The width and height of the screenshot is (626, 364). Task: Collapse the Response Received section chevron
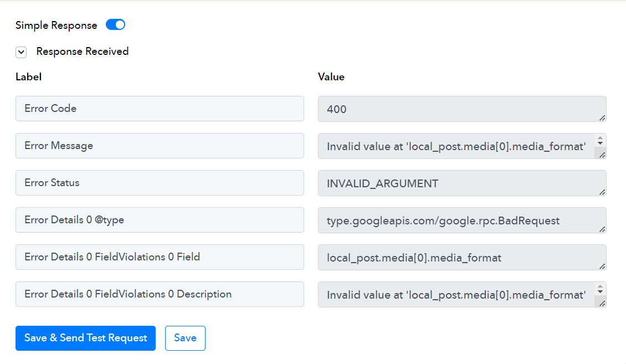pos(21,52)
